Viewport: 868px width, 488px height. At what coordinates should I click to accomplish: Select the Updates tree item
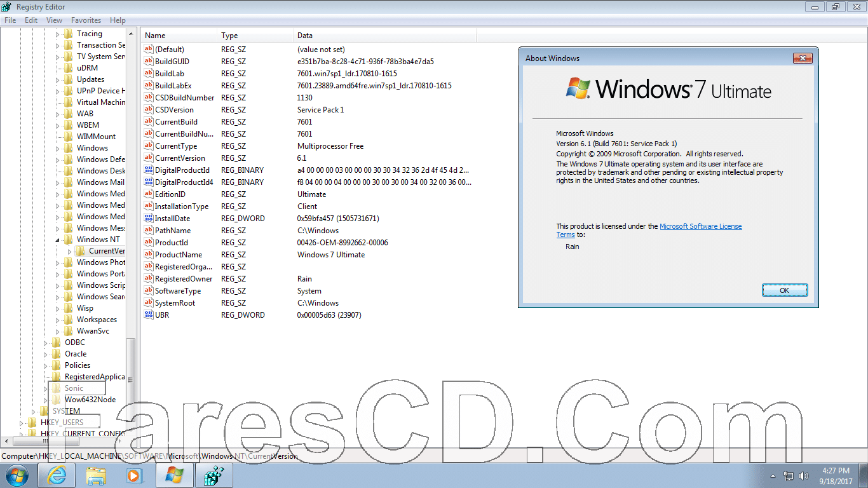tap(90, 79)
